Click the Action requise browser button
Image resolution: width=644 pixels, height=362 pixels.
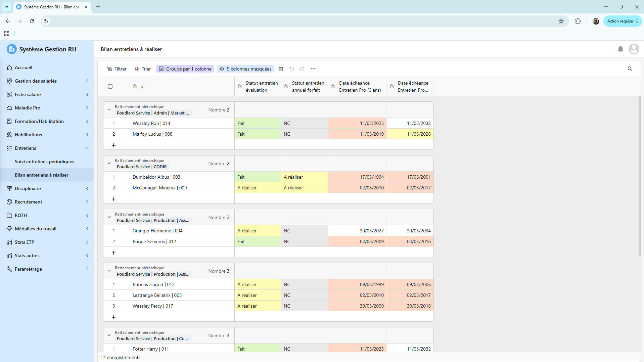coord(623,21)
